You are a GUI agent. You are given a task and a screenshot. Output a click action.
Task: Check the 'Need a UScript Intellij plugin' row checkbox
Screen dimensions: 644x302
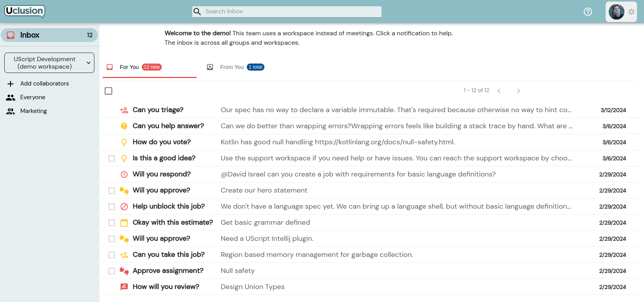pyautogui.click(x=112, y=239)
